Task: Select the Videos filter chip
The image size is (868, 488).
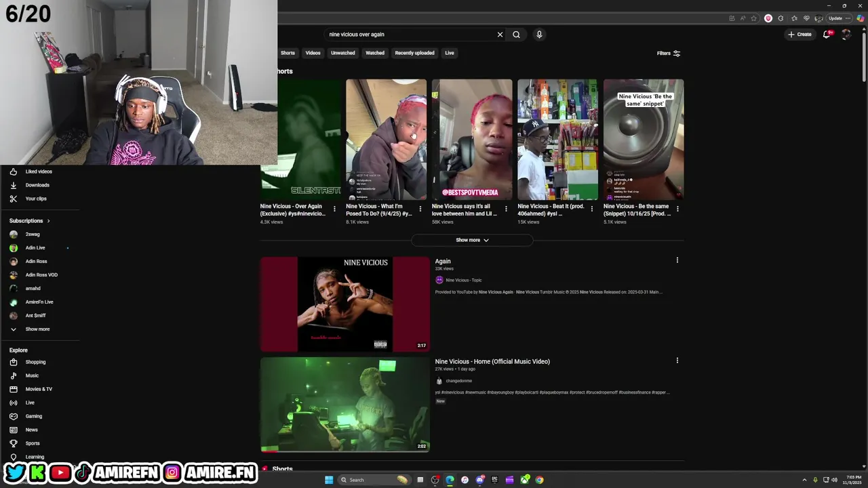Action: 313,53
